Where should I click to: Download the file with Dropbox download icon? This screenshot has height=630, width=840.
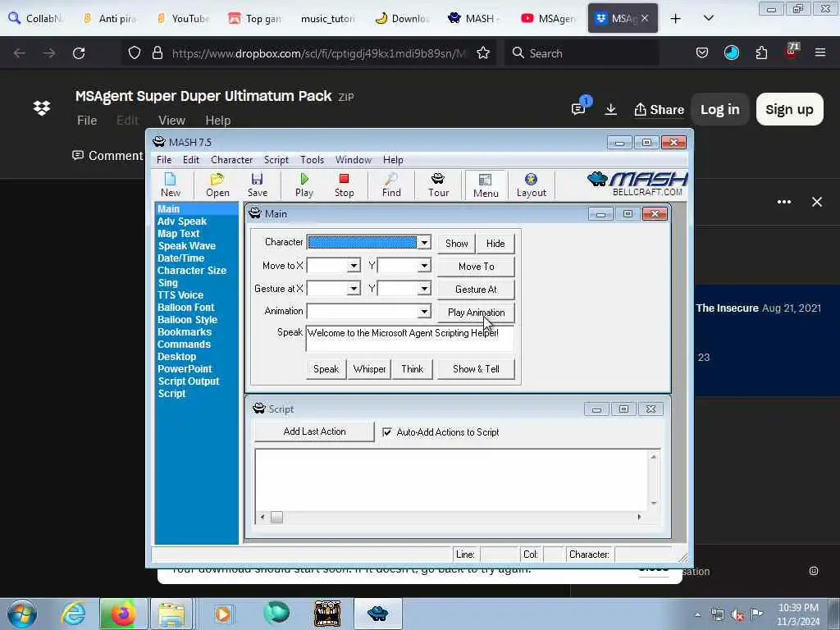click(x=610, y=109)
